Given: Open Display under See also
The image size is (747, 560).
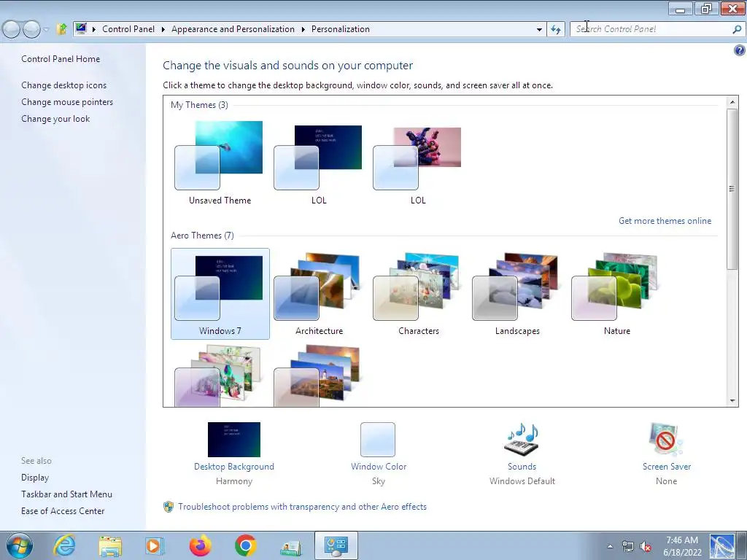Looking at the screenshot, I should (x=35, y=478).
